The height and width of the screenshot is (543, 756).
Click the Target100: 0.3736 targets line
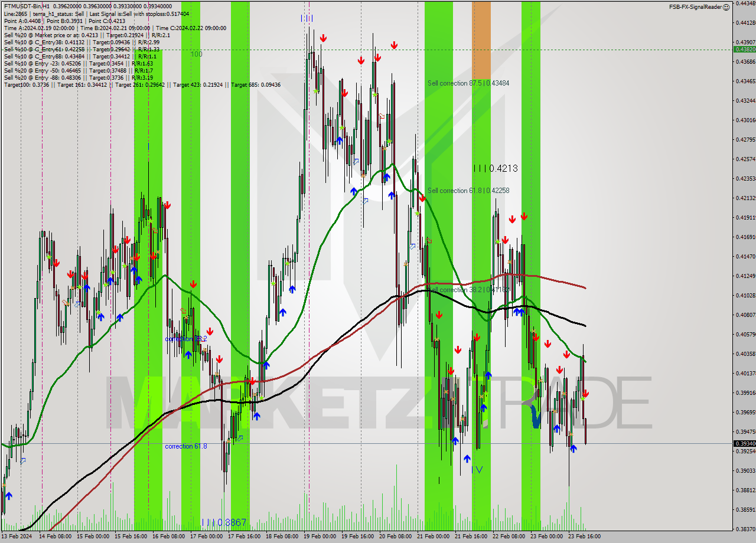point(142,84)
